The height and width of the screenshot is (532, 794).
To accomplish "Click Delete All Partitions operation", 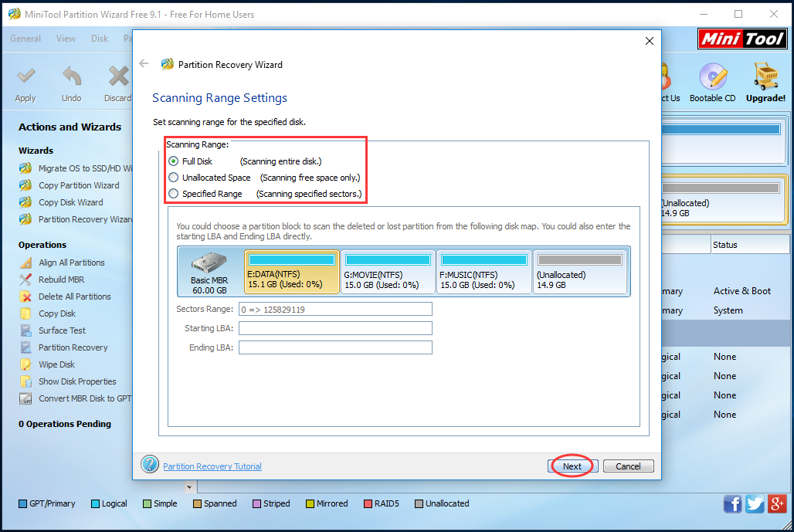I will (x=66, y=296).
